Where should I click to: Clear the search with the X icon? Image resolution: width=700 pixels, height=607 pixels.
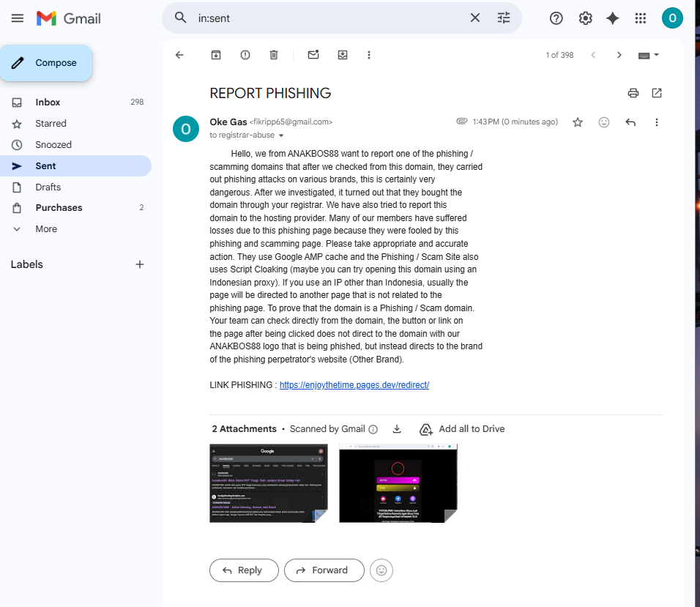pyautogui.click(x=475, y=18)
